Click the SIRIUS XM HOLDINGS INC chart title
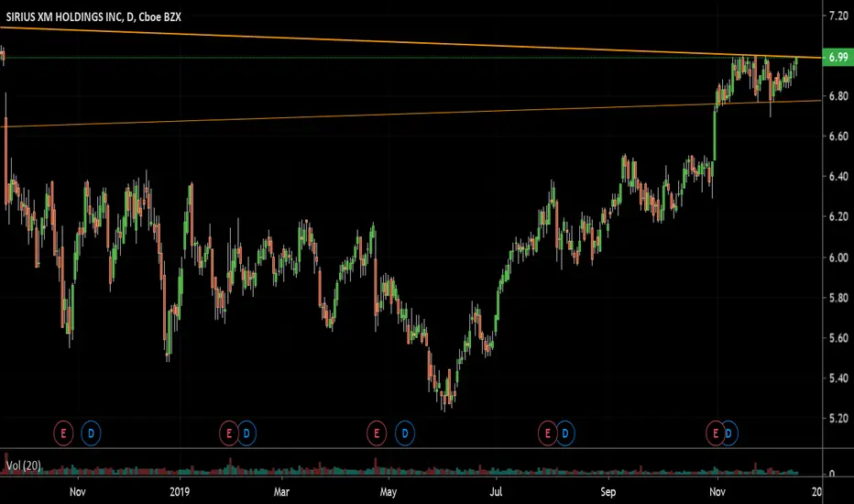The image size is (854, 504). tap(93, 16)
